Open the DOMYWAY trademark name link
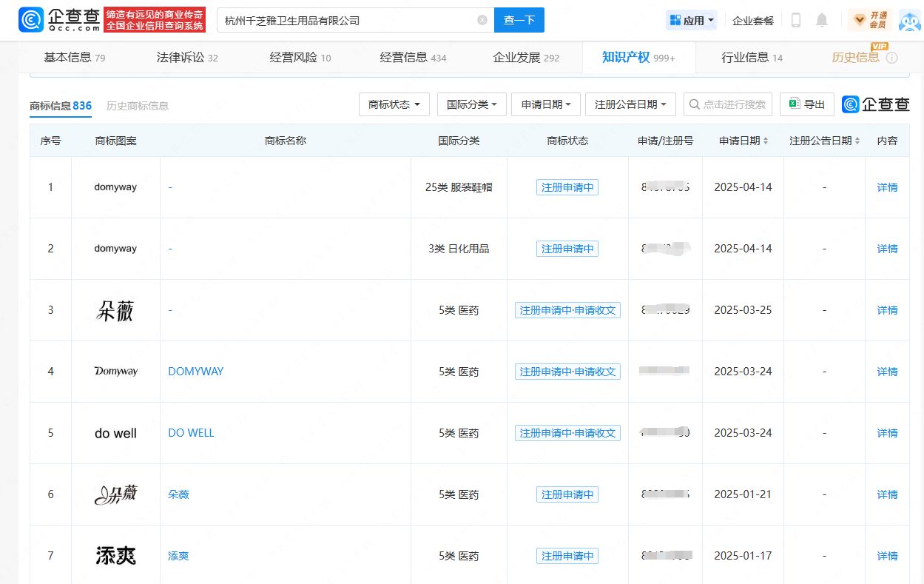The image size is (924, 584). point(195,372)
